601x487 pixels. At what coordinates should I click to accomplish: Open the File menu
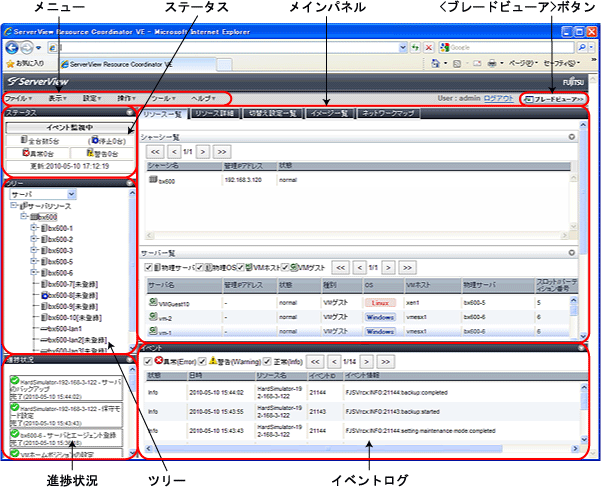click(x=18, y=98)
